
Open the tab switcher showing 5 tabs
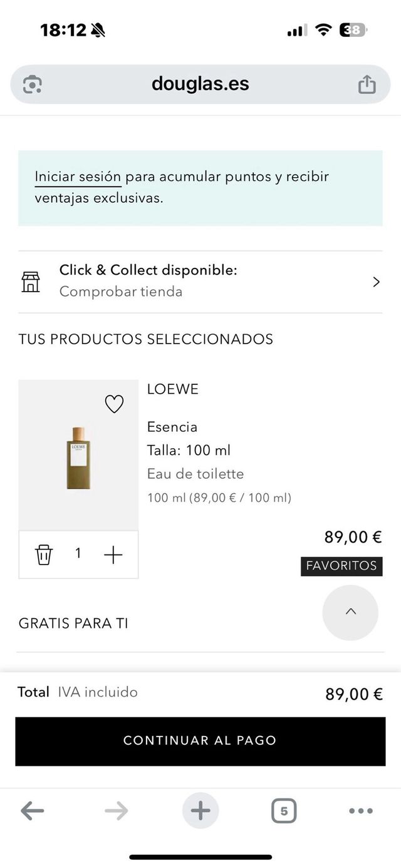pos(284,810)
